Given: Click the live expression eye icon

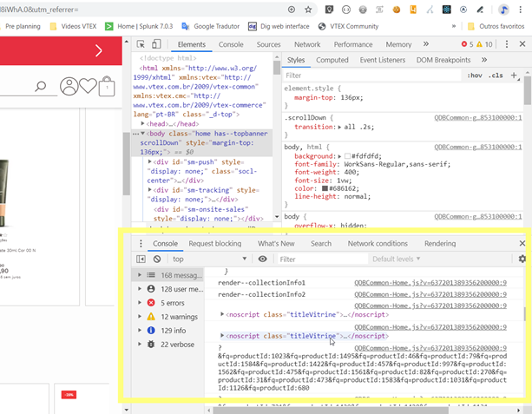Looking at the screenshot, I should (x=264, y=259).
